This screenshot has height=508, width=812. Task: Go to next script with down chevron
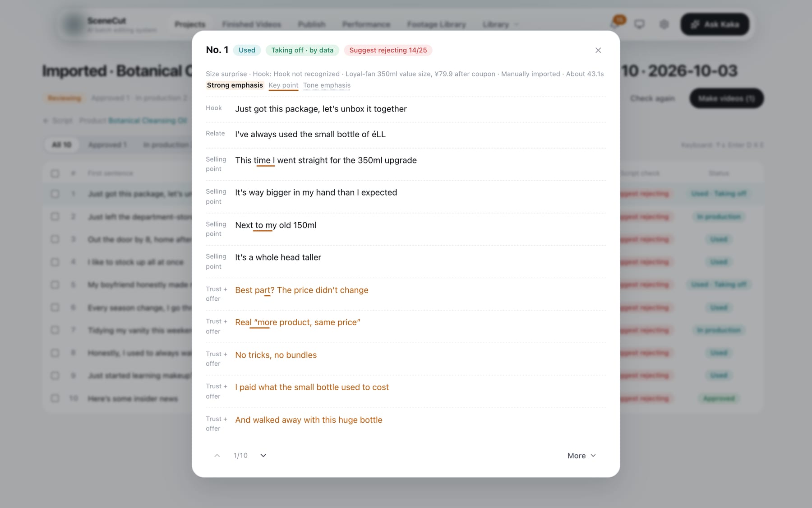pyautogui.click(x=263, y=456)
